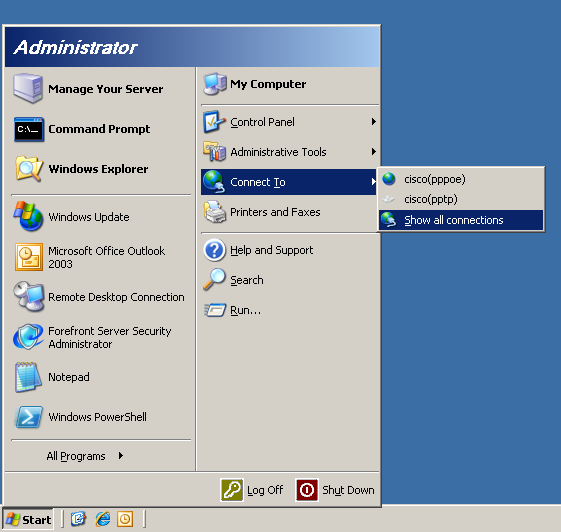Launch Outlook from the Quick Launch bar
Viewport: 561px width, 532px height.
[125, 519]
